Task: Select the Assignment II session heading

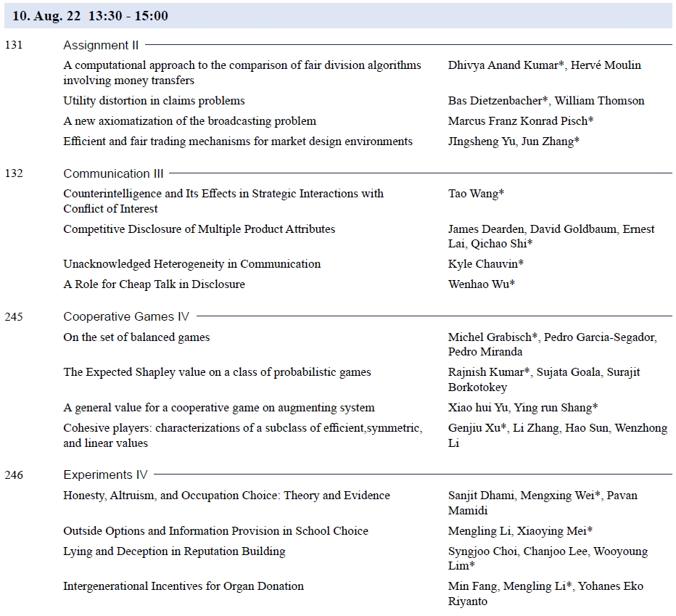Action: (101, 45)
